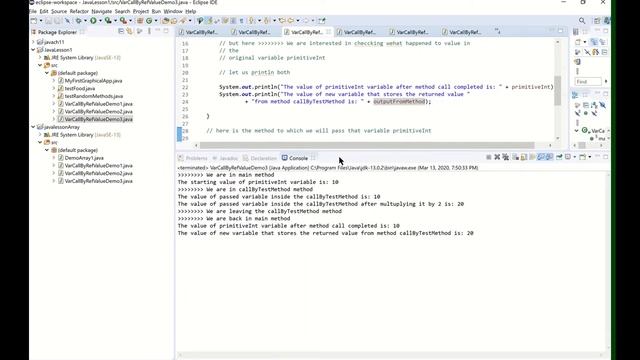Toggle the console Scroll Lock icon
This screenshot has height=360, width=640.
(x=524, y=157)
